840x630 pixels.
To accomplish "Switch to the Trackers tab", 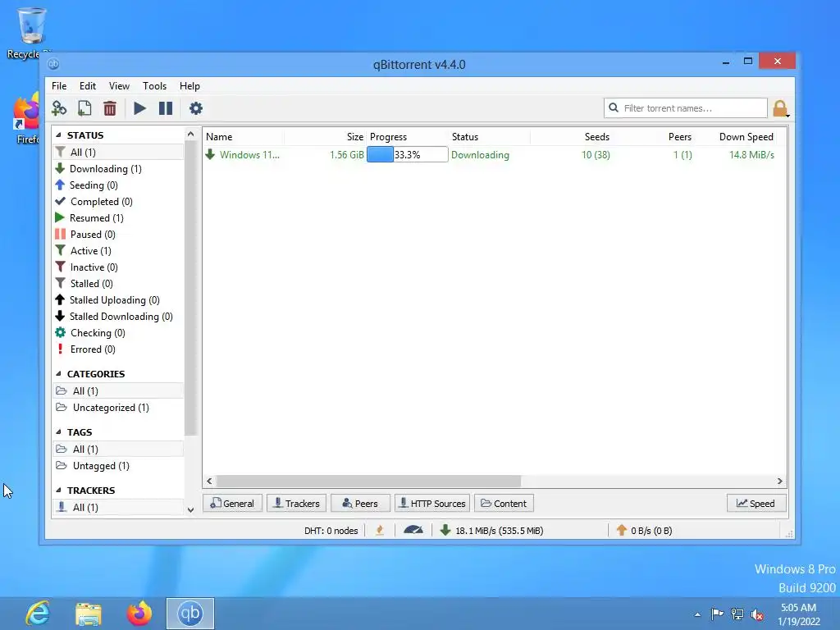I will point(296,503).
